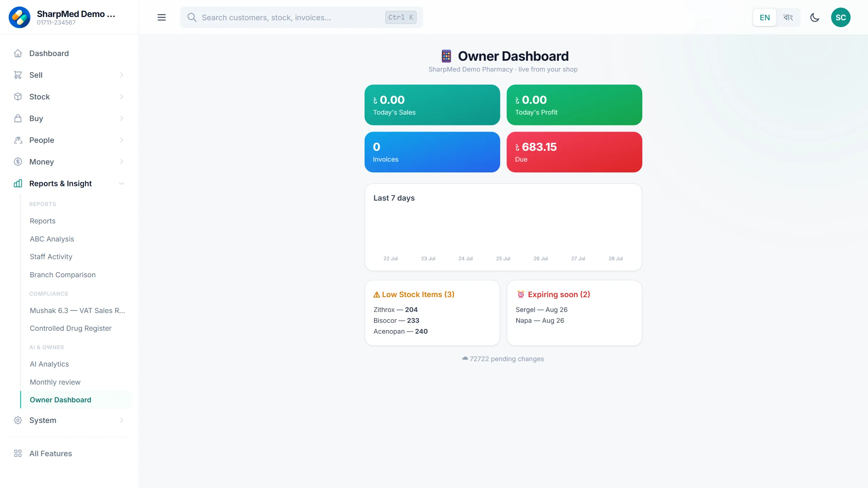Click the Invoices card
This screenshot has height=488, width=868.
432,152
